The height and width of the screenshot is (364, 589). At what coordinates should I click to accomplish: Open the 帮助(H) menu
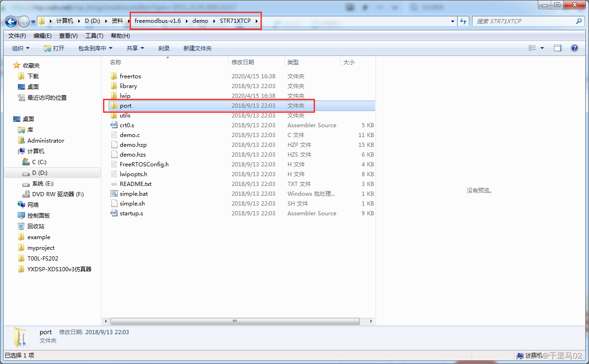pos(120,35)
